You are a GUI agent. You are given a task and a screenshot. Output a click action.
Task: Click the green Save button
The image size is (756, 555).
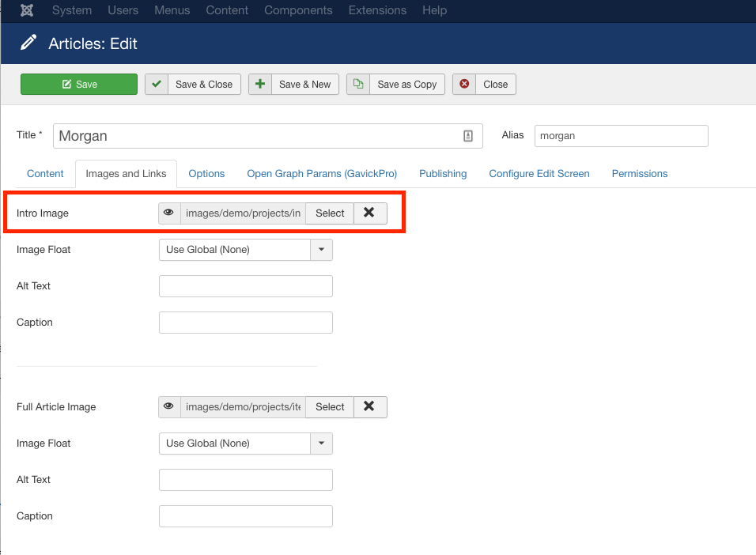tap(79, 85)
